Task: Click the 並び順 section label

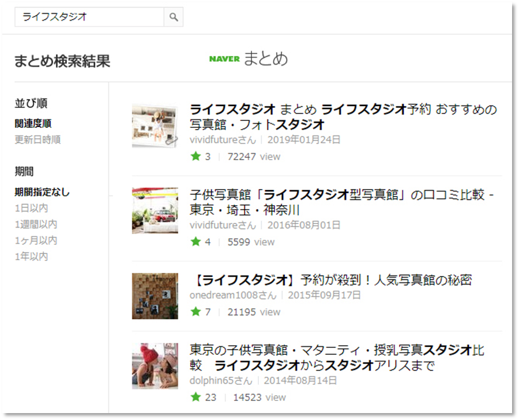Action: coord(31,103)
